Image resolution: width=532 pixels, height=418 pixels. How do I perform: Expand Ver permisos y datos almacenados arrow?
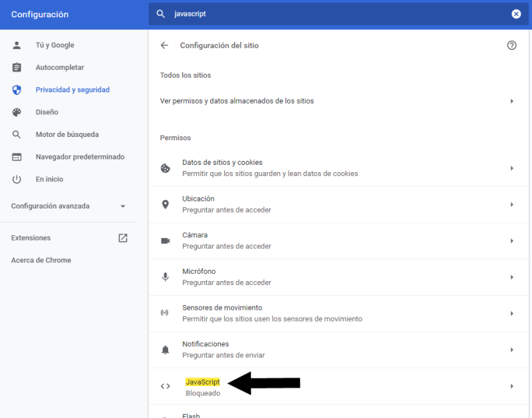click(511, 101)
